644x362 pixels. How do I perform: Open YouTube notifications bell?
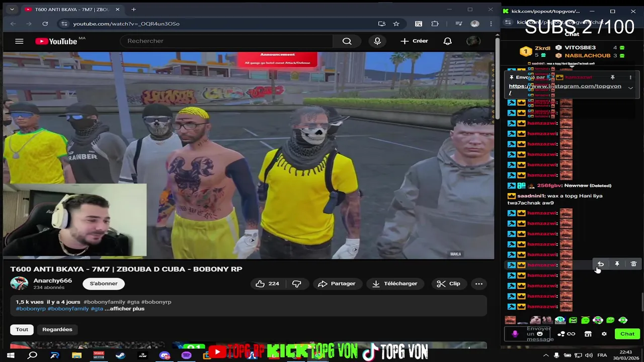[447, 41]
